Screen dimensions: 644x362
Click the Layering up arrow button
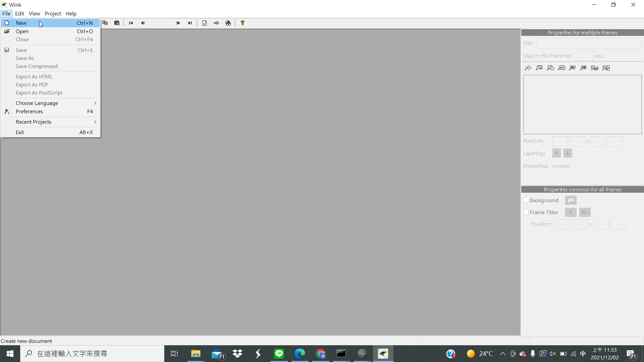click(x=556, y=153)
